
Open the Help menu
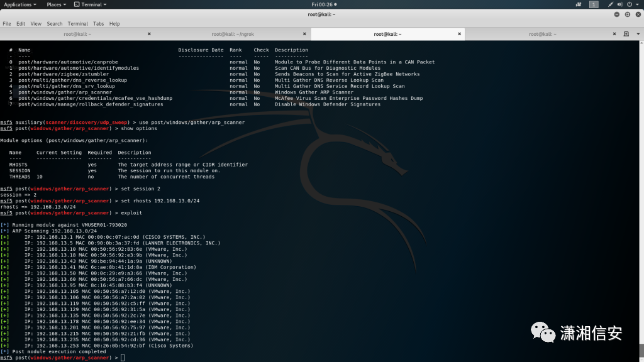(114, 24)
